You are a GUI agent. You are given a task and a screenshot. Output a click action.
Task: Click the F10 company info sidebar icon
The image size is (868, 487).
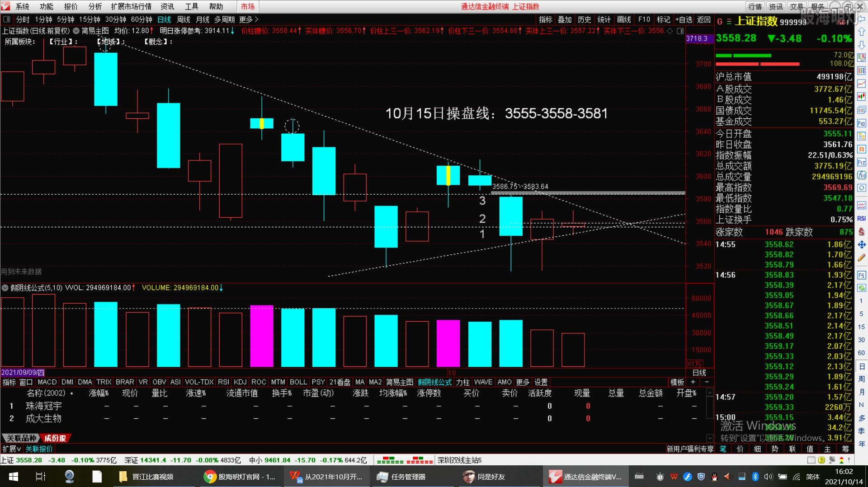[861, 123]
